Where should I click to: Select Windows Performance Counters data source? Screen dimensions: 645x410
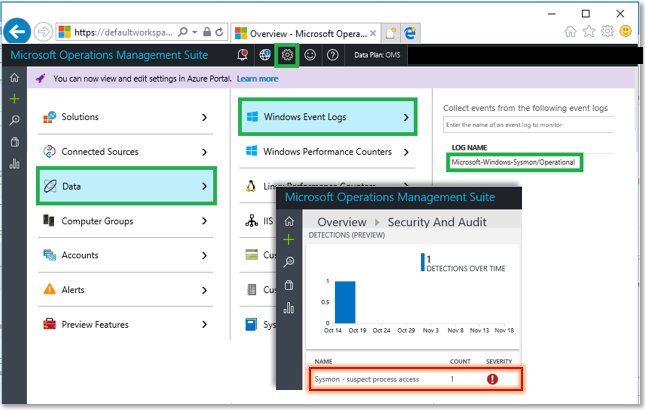click(x=327, y=152)
